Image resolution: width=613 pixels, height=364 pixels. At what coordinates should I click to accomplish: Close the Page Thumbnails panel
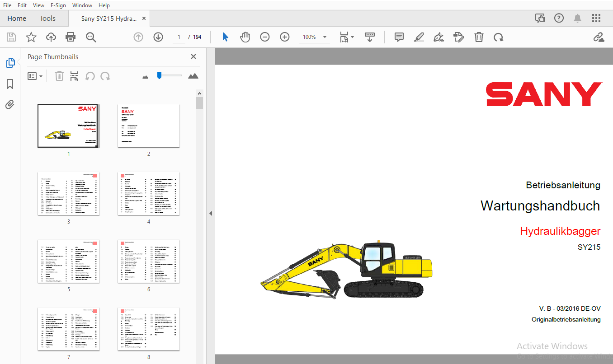193,56
